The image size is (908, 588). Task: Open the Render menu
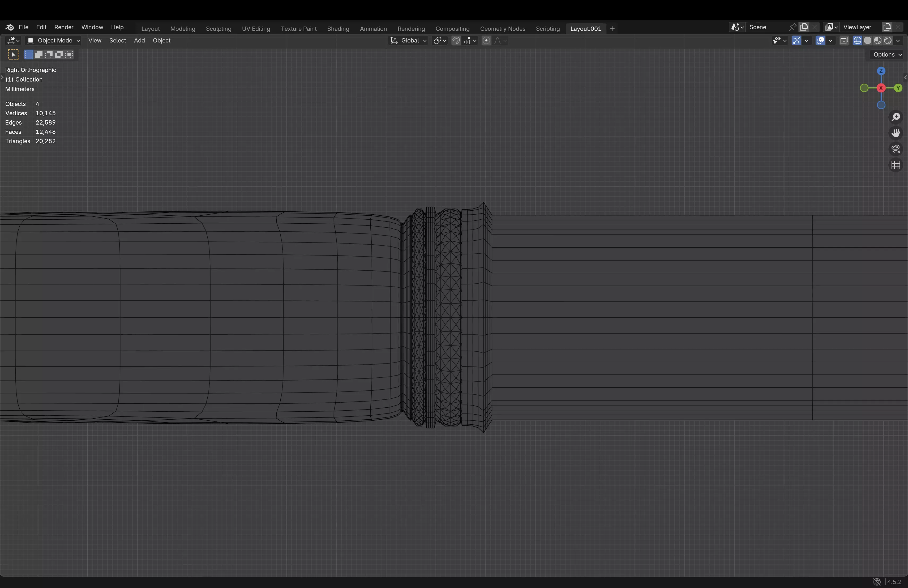click(x=64, y=27)
